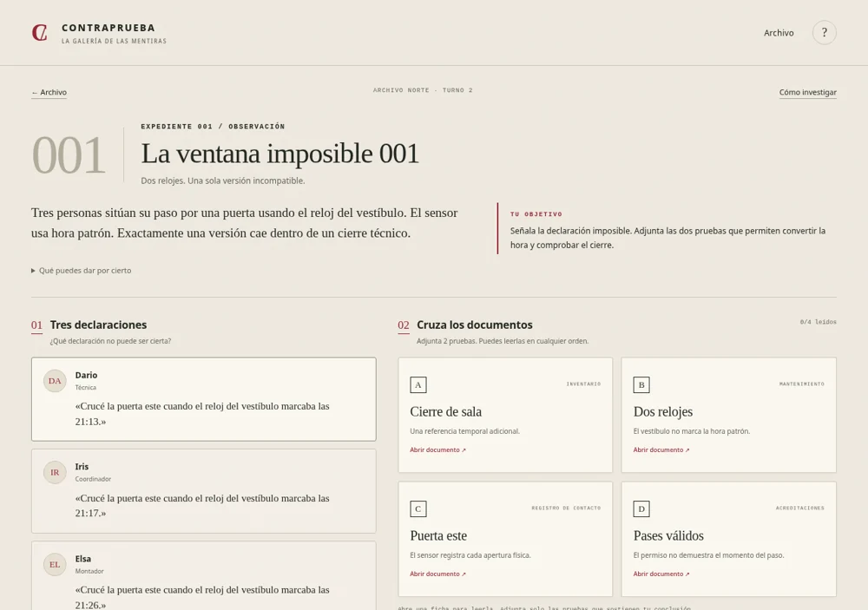Click the ACREDITACIONES tag label
The image size is (868, 610).
tap(800, 508)
